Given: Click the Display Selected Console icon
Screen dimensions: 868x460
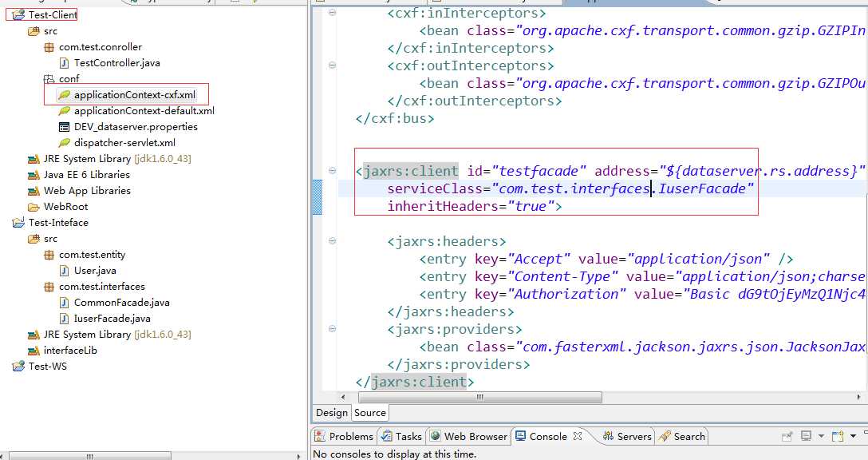Looking at the screenshot, I should (807, 436).
